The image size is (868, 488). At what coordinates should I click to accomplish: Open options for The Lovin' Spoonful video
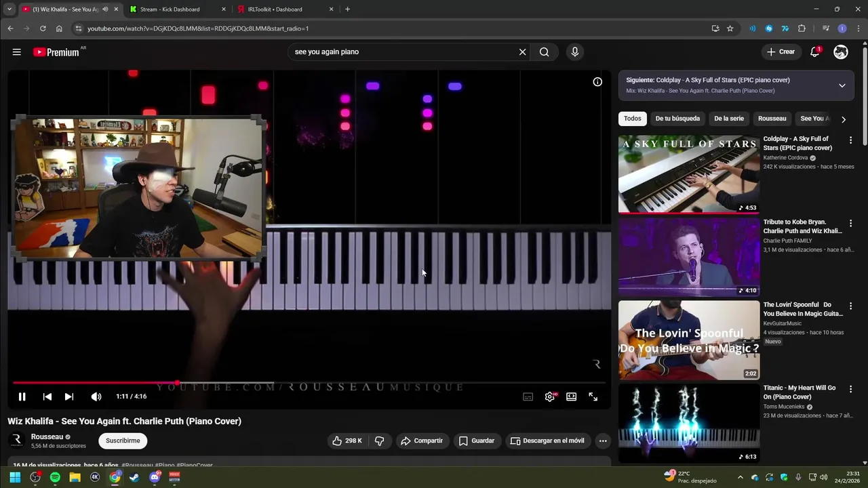coord(850,306)
